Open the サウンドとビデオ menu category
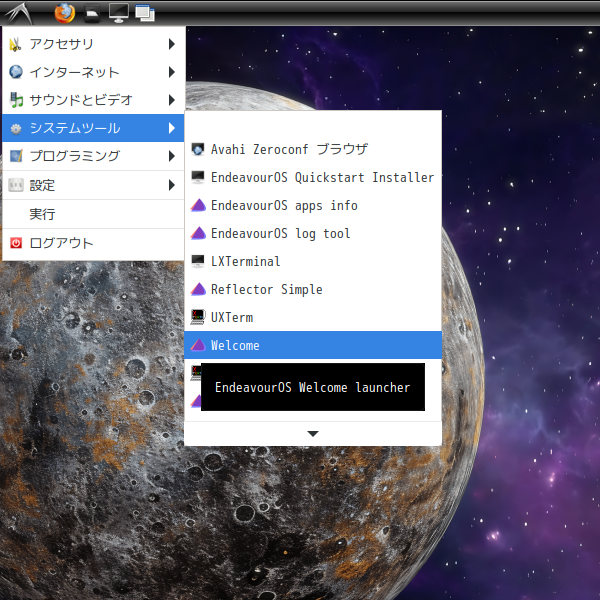The width and height of the screenshot is (600, 600). 93,100
